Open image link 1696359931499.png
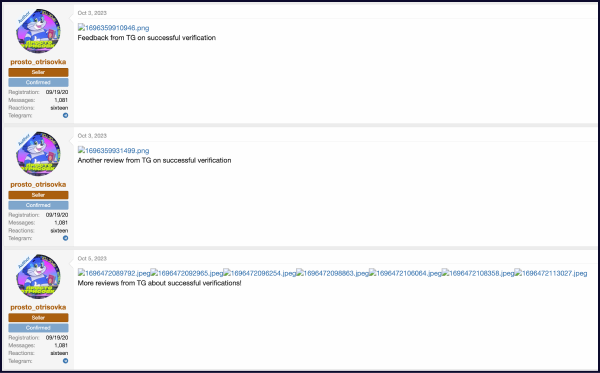 [114, 151]
